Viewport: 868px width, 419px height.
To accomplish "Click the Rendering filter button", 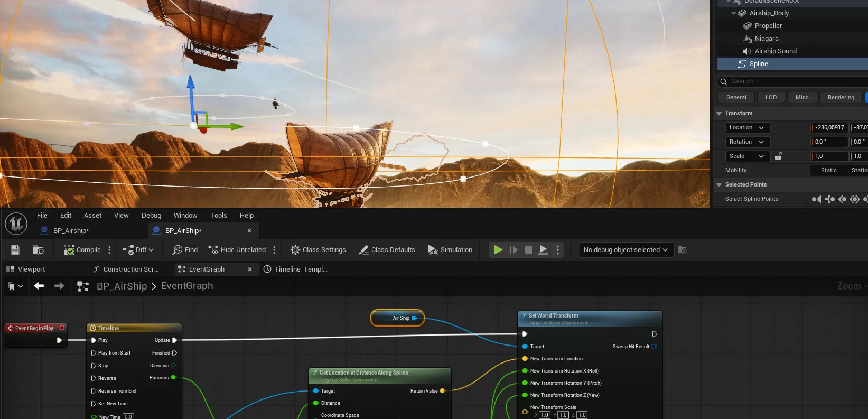I will (841, 97).
